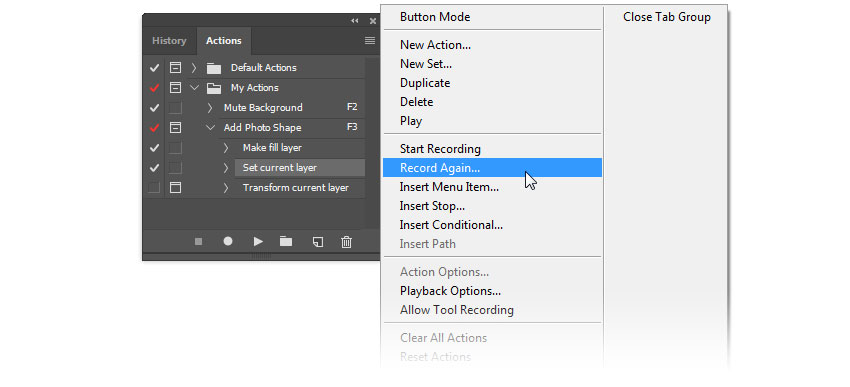Collapse the My Actions set
Image resolution: width=850 pixels, height=387 pixels.
point(194,87)
